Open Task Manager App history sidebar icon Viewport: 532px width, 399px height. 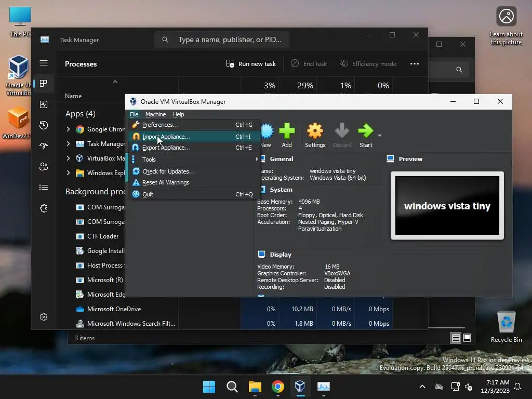(x=44, y=125)
